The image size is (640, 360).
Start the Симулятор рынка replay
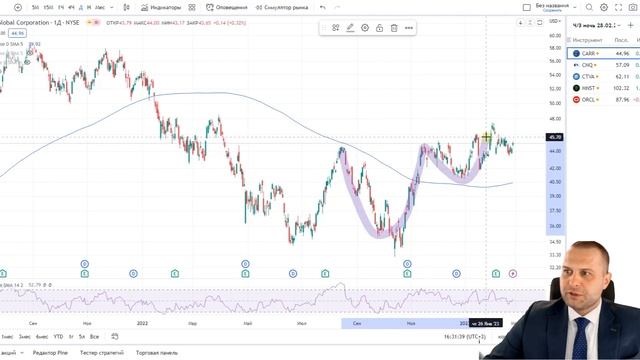click(282, 7)
